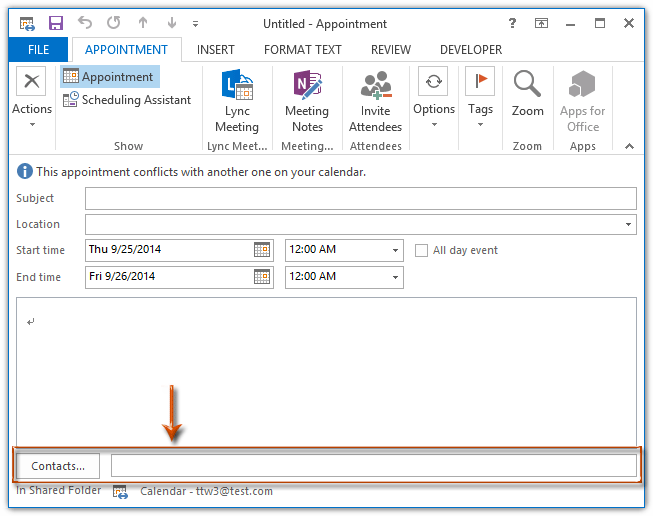Expand the end time dropdown list
Screen dimensions: 658x519
[396, 277]
